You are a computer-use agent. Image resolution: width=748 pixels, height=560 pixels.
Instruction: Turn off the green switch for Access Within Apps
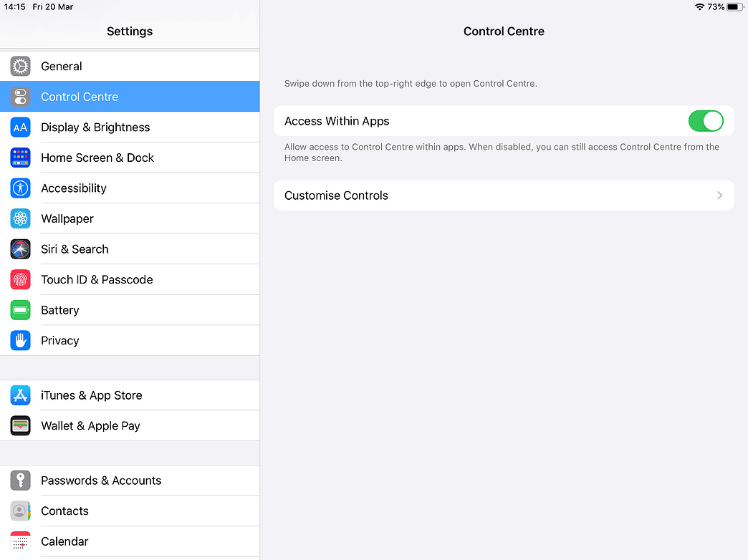(x=706, y=121)
